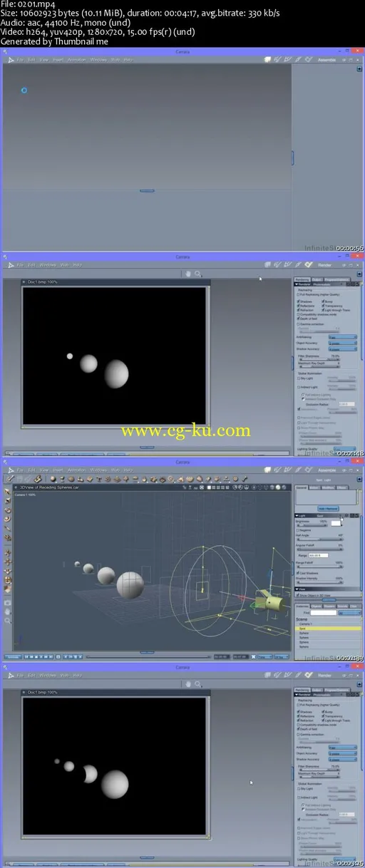This screenshot has width=365, height=868.
Task: Toggle Reflections checkbox in 00:01:48 frame
Action: pos(298,306)
